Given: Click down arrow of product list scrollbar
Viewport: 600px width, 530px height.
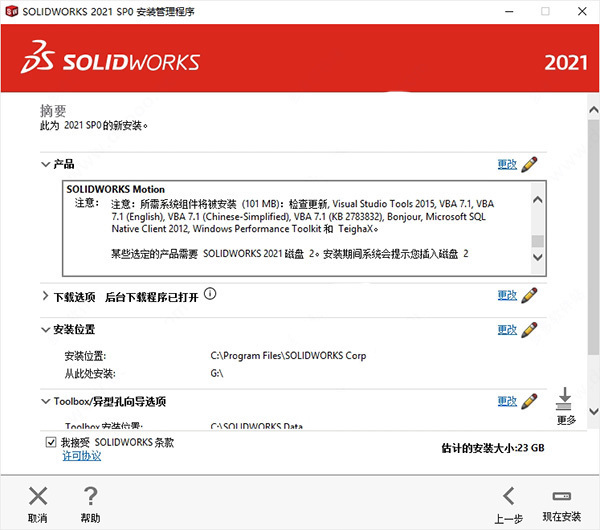Looking at the screenshot, I should click(x=538, y=257).
